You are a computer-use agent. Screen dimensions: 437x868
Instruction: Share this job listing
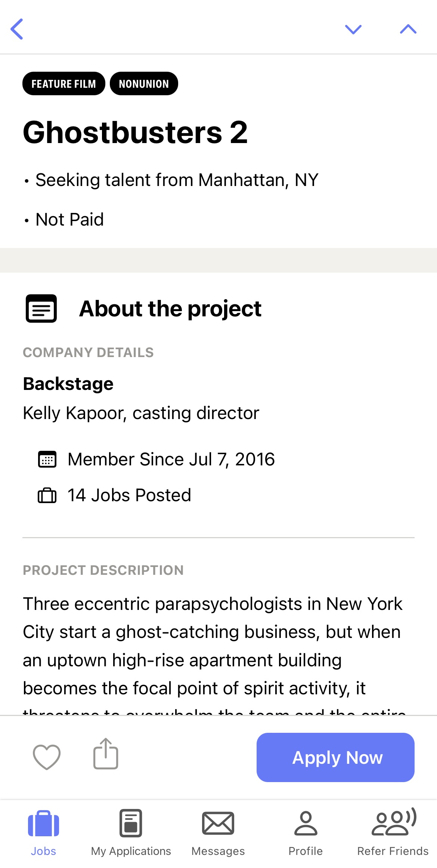coord(106,754)
